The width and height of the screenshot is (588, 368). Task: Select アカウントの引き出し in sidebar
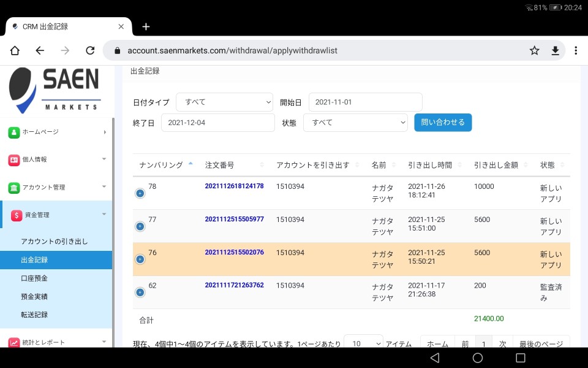click(55, 242)
